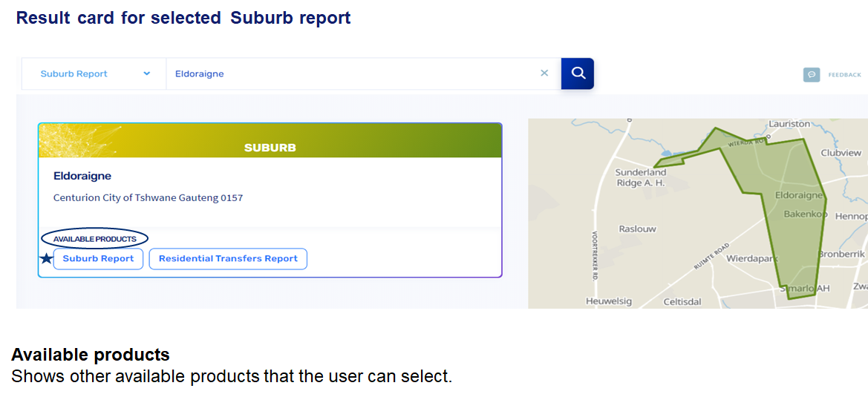Click the Clubview label on the map
Image resolution: width=868 pixels, height=397 pixels.
tap(841, 153)
